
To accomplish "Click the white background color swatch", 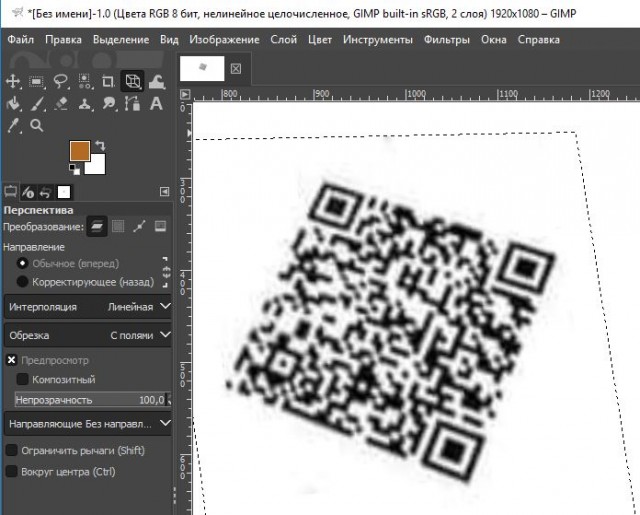I will coord(97,166).
